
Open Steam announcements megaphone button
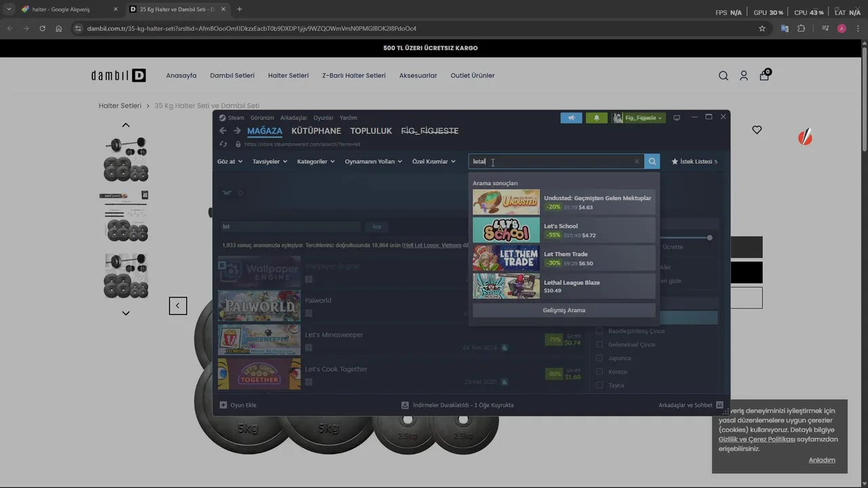(571, 118)
